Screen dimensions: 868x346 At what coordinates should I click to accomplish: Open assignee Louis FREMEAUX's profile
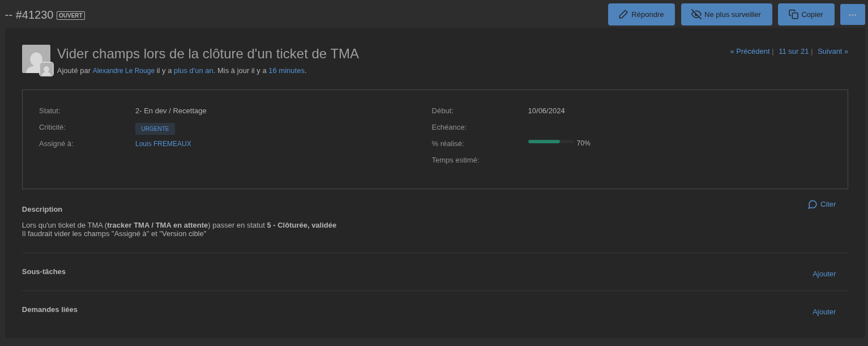[x=163, y=144]
